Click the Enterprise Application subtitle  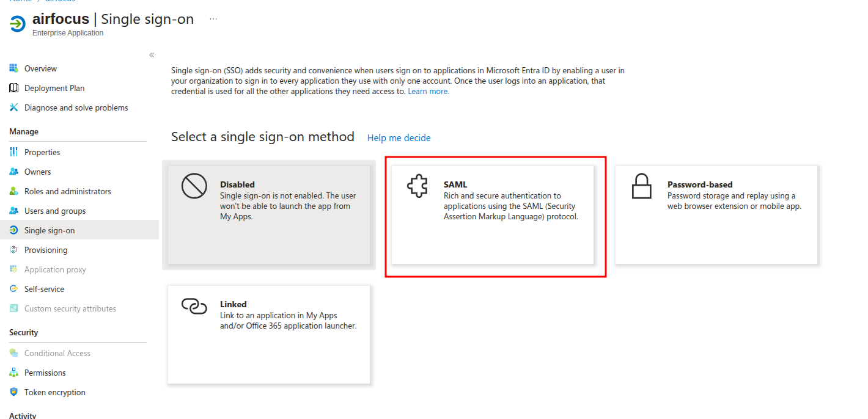tap(68, 33)
